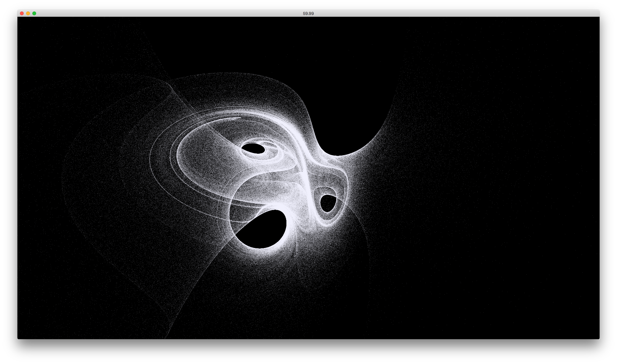Maximize the window with the green button
The height and width of the screenshot is (364, 617).
coord(34,13)
